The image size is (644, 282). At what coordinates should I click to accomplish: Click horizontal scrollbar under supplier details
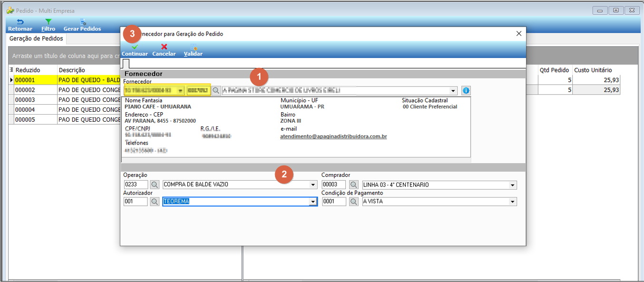click(x=297, y=160)
